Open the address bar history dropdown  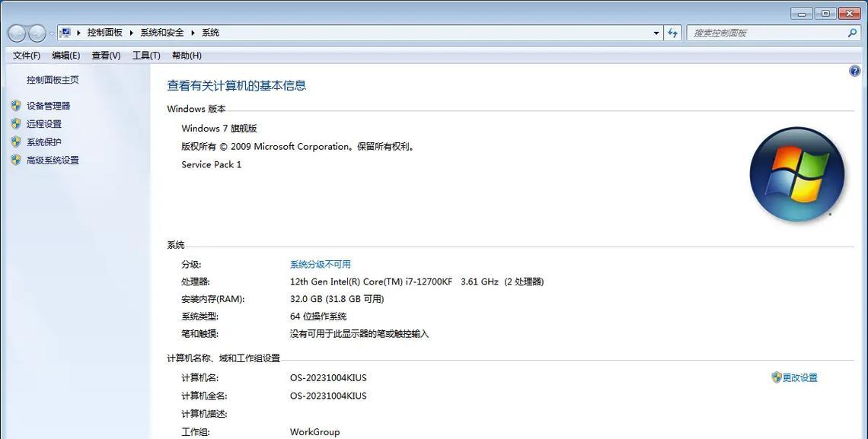point(656,33)
